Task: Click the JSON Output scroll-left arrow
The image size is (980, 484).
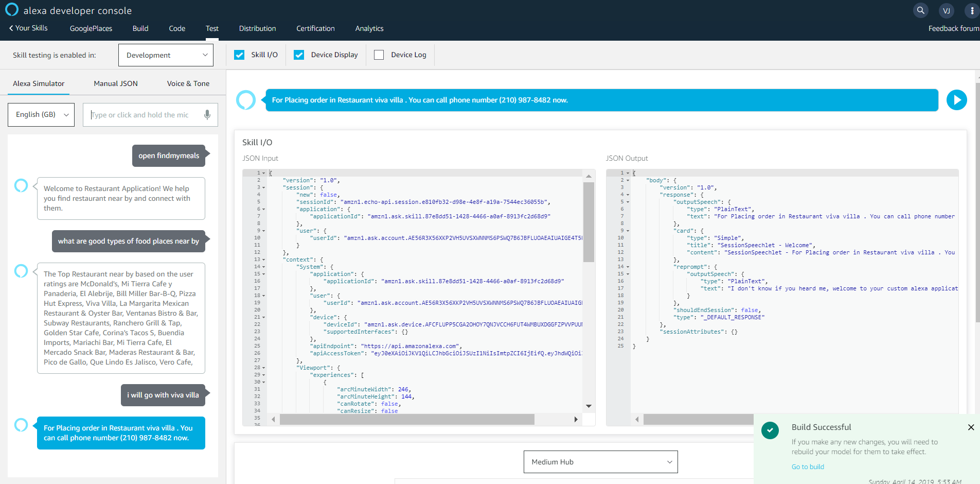Action: [637, 420]
